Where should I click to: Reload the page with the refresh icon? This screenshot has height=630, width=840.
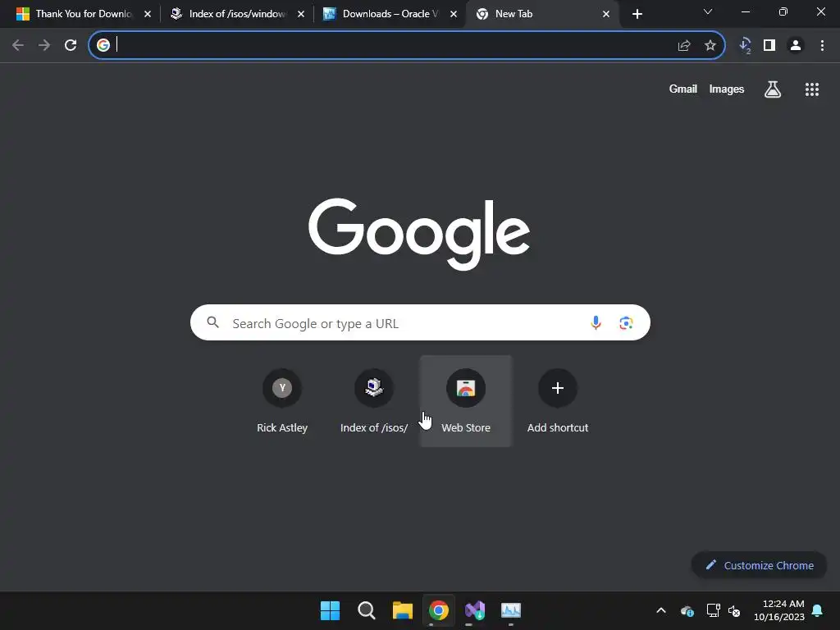(71, 46)
